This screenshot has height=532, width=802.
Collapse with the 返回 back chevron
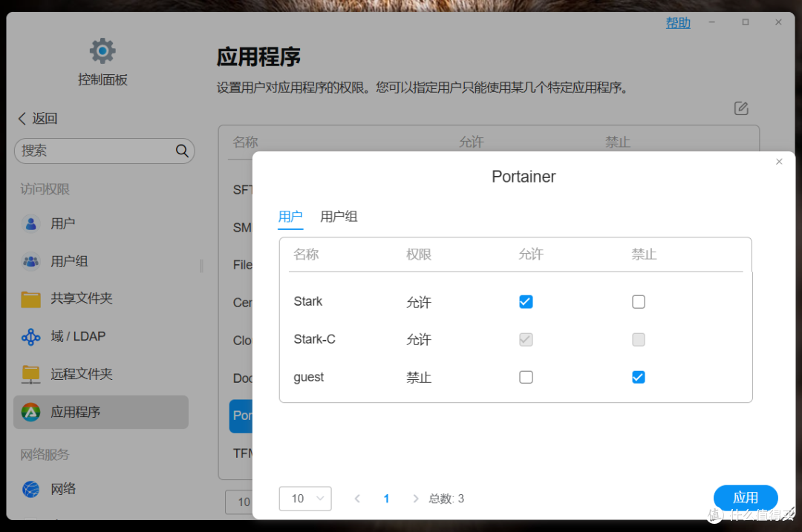coord(22,118)
